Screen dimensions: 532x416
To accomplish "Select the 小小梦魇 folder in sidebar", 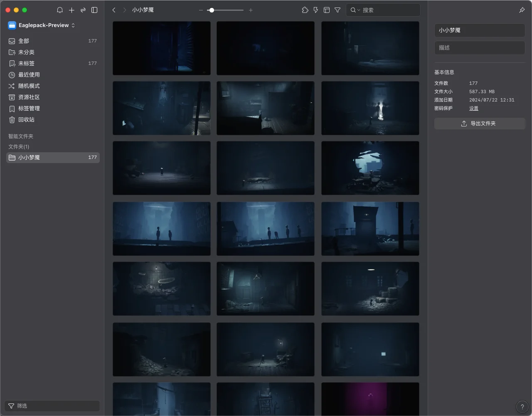I will click(x=53, y=158).
